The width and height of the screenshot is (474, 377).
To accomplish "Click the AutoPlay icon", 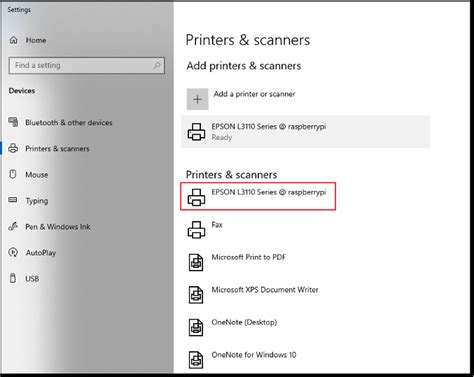I will [13, 252].
